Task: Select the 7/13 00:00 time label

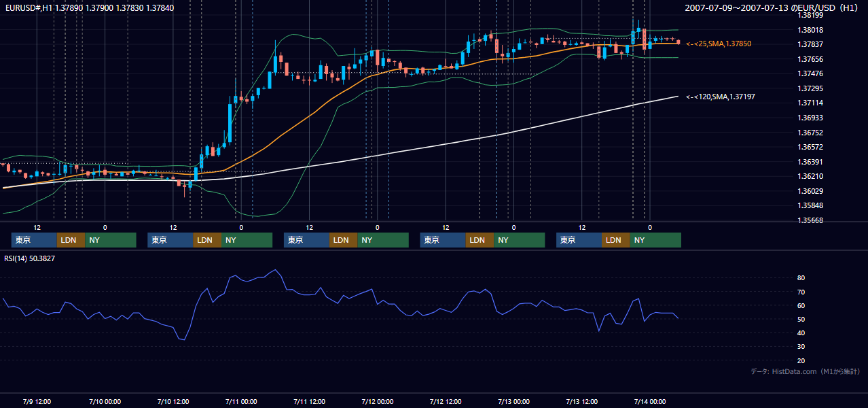Action: [x=513, y=401]
